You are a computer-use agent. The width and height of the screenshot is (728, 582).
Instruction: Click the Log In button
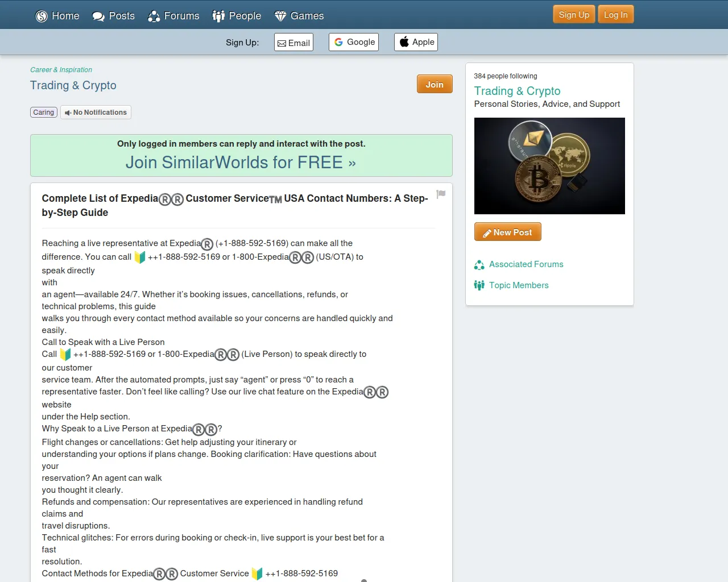tap(615, 15)
